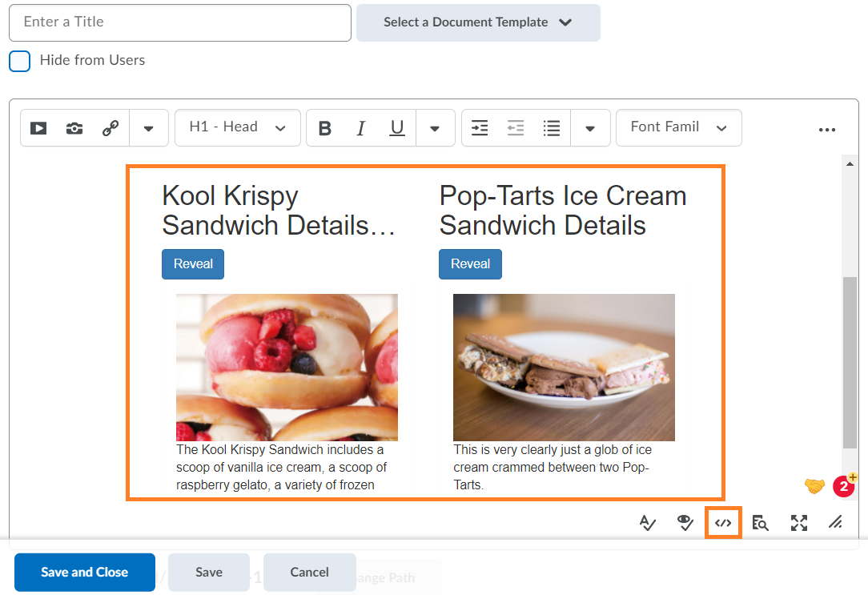The width and height of the screenshot is (868, 595).
Task: Open the Select a Document Template dropdown
Action: point(477,22)
